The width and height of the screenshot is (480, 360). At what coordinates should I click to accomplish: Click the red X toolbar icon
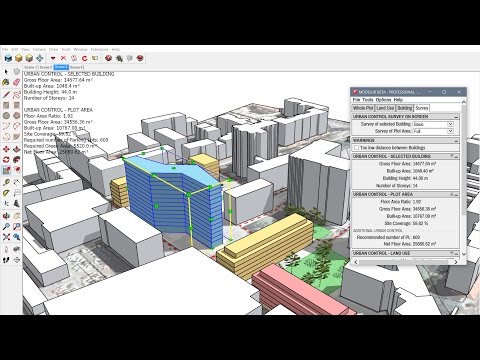pos(63,58)
